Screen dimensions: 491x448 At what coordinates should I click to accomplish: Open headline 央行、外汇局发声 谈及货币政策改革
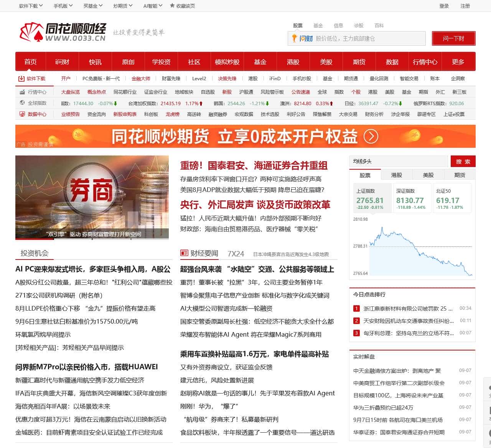click(x=255, y=205)
